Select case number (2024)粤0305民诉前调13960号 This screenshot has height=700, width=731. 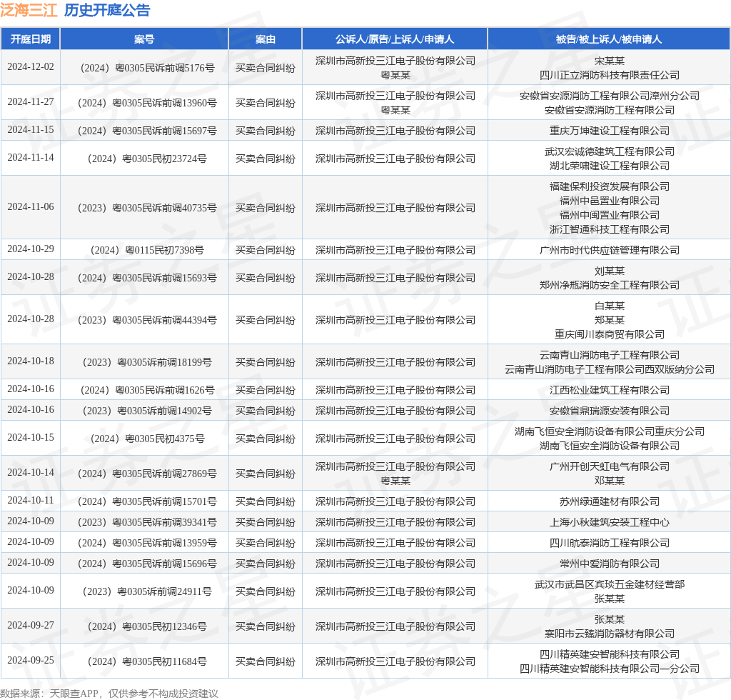[x=147, y=103]
